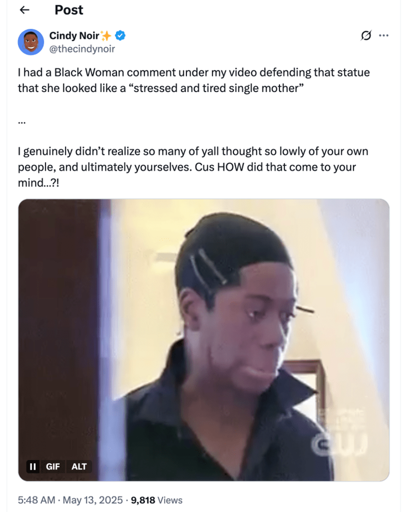Pause the playing GIF

[x=33, y=466]
